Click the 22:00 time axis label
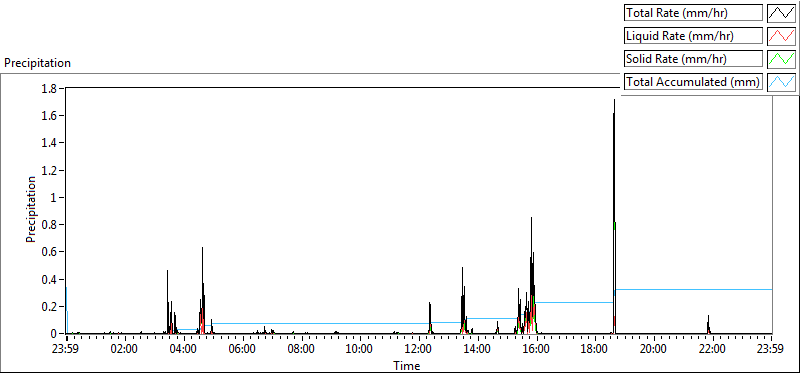 [713, 350]
